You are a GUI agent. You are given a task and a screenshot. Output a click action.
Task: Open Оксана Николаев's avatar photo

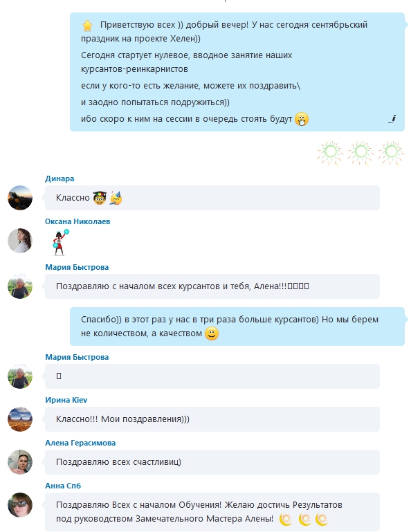click(x=20, y=241)
